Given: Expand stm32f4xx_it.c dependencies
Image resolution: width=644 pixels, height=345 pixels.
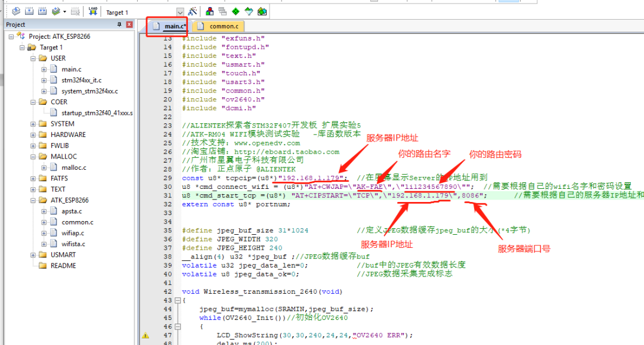Looking at the screenshot, I should click(44, 80).
